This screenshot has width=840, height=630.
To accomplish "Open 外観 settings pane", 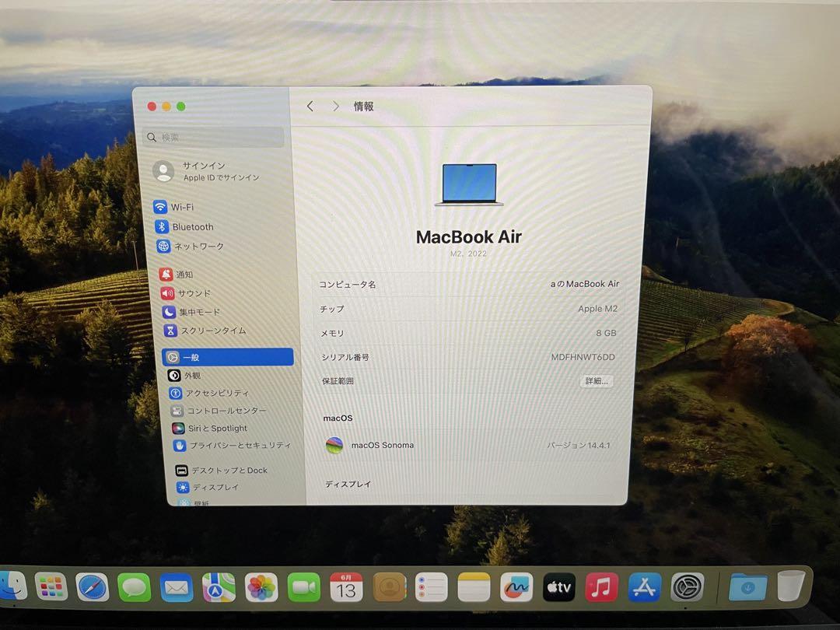I will 184,376.
